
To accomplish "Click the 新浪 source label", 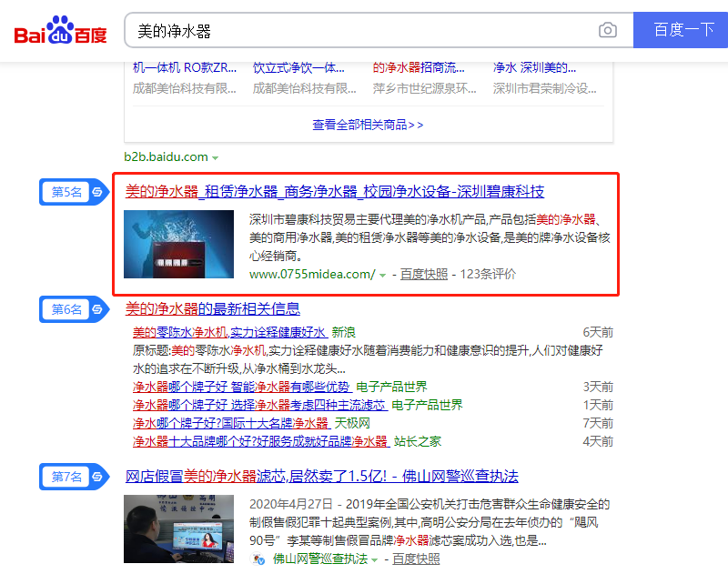I will tap(344, 332).
